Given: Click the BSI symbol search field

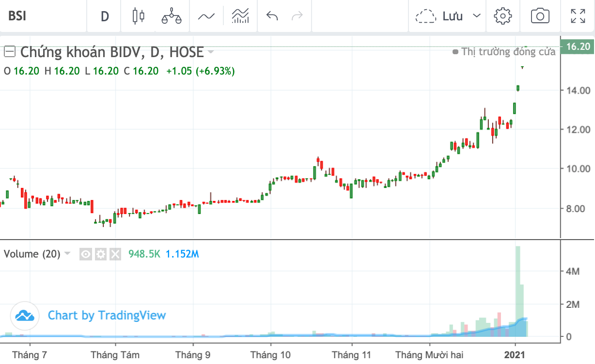Looking at the screenshot, I should [43, 16].
